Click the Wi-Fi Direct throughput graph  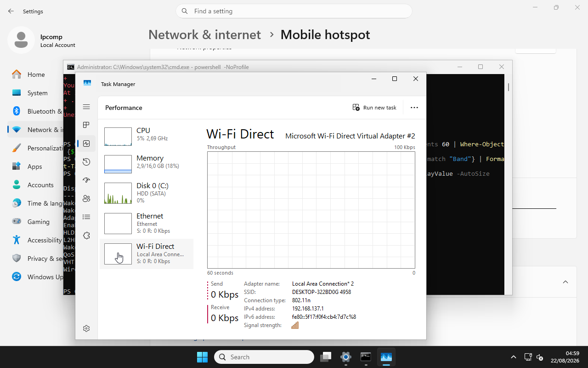(x=311, y=210)
